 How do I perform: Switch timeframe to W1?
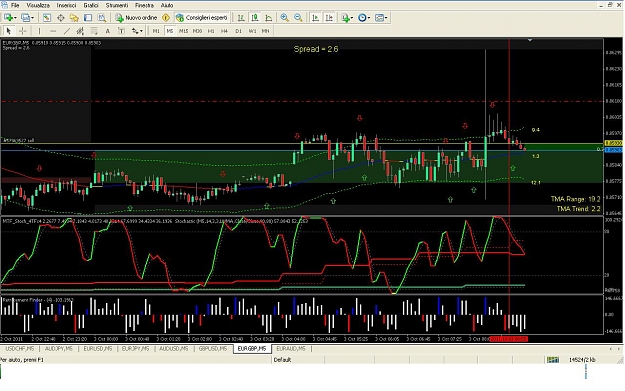(252, 31)
